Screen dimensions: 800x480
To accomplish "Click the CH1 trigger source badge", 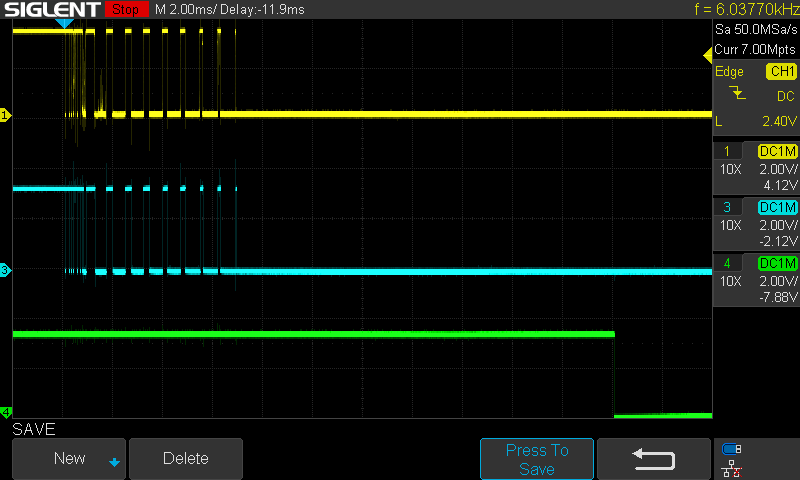I will coord(781,71).
